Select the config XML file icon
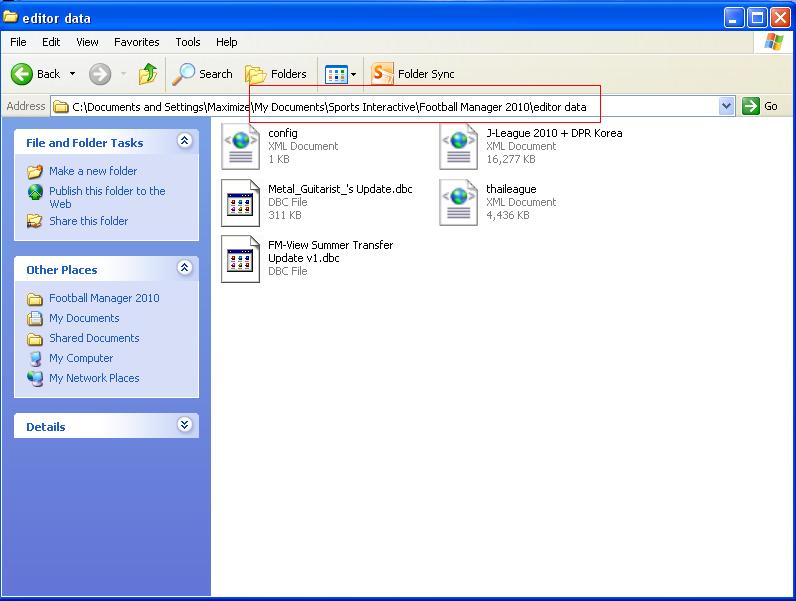The height and width of the screenshot is (601, 796). (x=241, y=147)
